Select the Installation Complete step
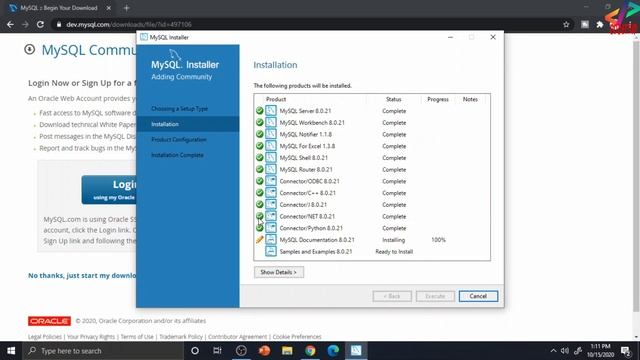640x360 pixels. click(177, 155)
